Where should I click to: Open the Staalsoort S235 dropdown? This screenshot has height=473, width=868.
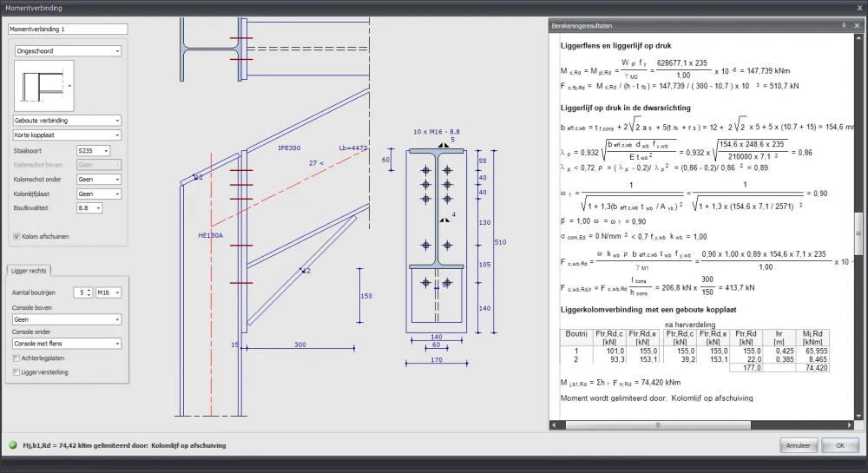tap(93, 150)
